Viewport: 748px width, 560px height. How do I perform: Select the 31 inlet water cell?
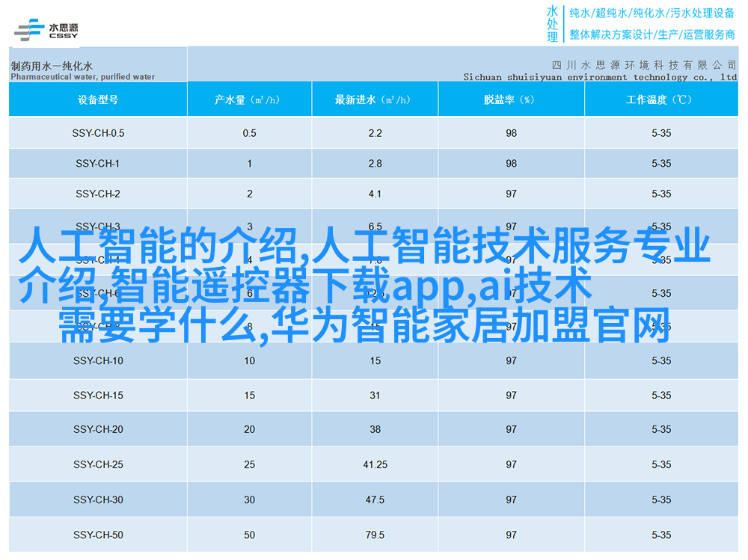[x=375, y=396]
